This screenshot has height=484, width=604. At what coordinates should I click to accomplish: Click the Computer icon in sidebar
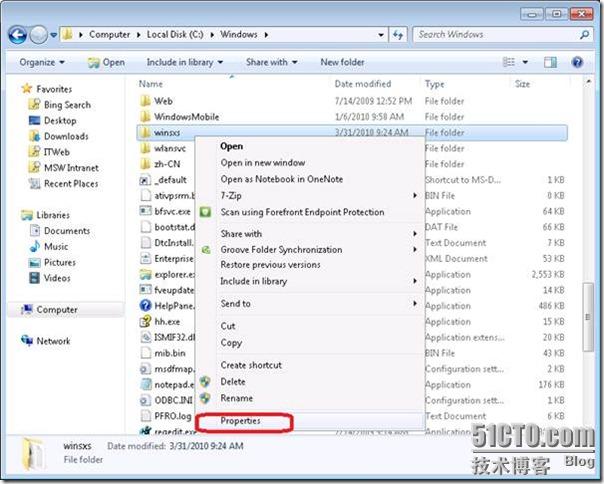[x=27, y=309]
